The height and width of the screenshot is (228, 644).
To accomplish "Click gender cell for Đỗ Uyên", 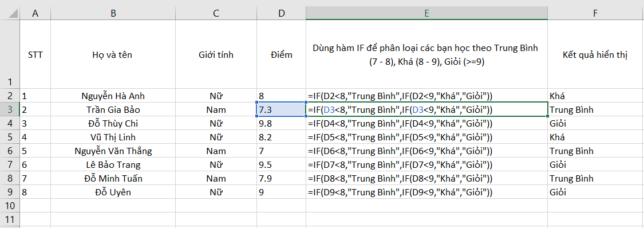I will 216,192.
